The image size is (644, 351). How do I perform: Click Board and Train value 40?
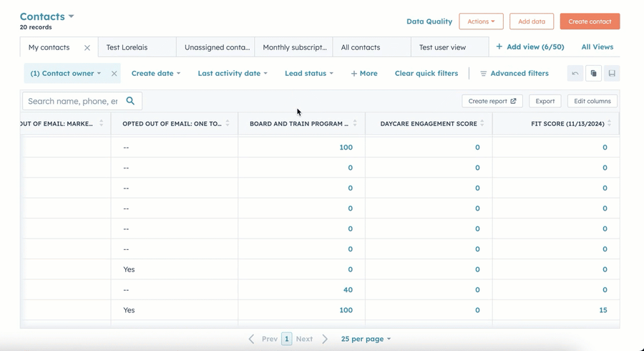[x=348, y=290]
